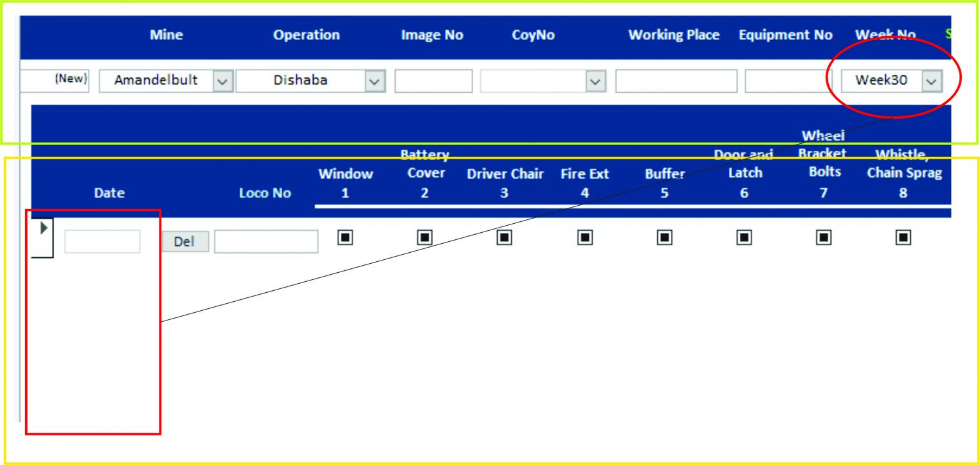Click the (New) record ID field
980x465 pixels.
coord(56,81)
